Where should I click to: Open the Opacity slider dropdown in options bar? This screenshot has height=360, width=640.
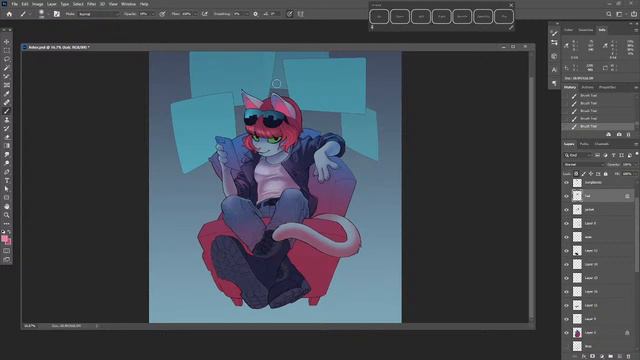[153, 14]
